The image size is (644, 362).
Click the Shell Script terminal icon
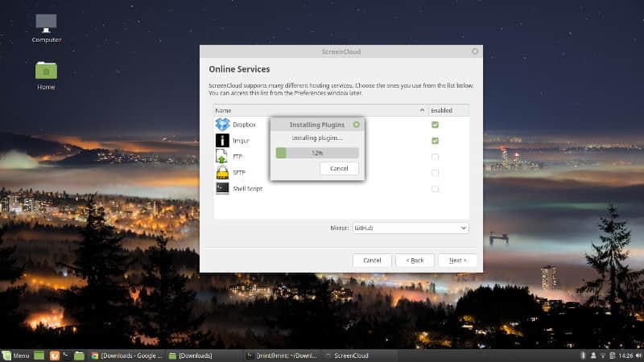tap(222, 189)
